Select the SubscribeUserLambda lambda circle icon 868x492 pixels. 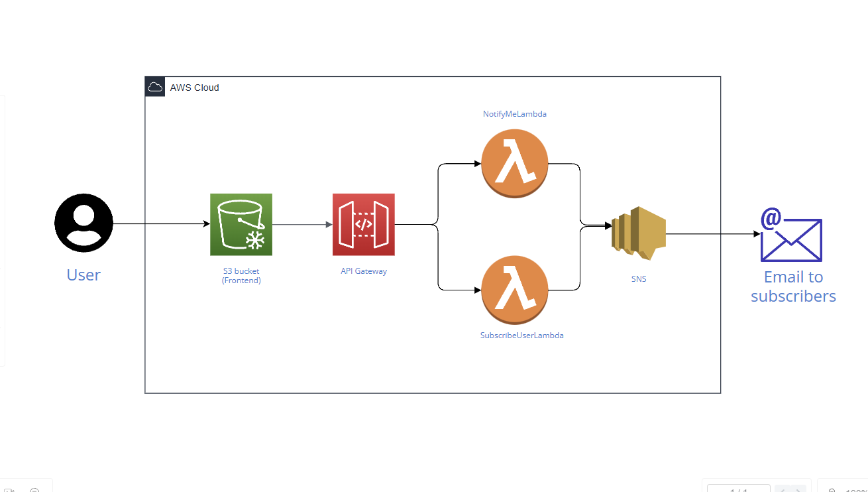point(515,290)
